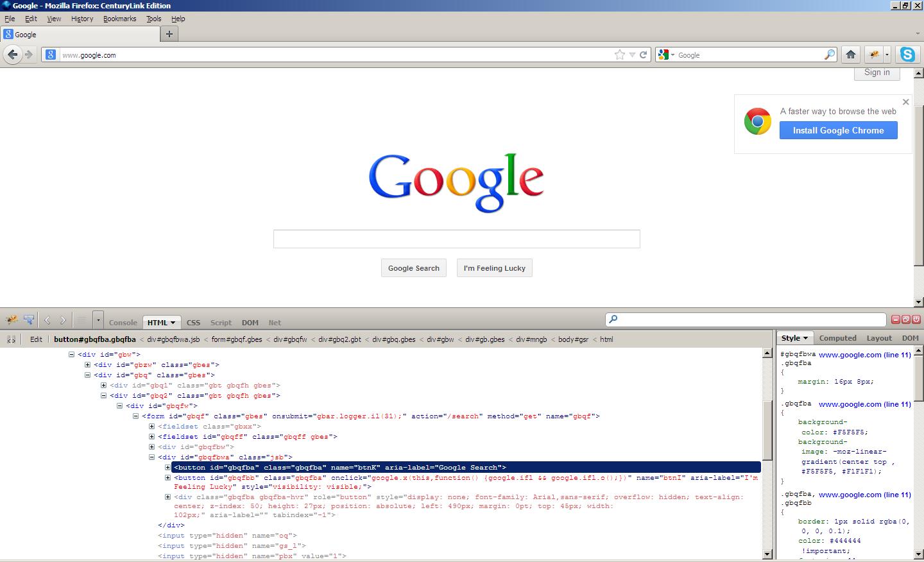Viewport: 924px width, 562px height.
Task: Click Install Google Chrome button
Action: click(x=838, y=130)
